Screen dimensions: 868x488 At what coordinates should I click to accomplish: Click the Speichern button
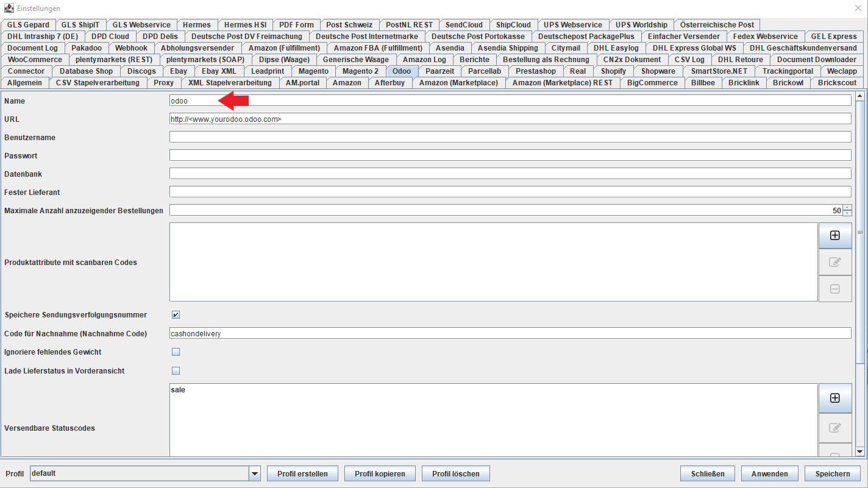point(833,473)
